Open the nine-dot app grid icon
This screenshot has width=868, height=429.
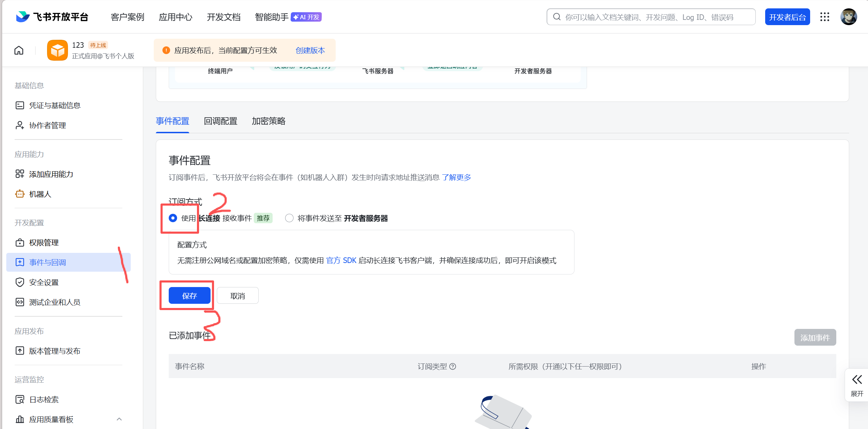pos(824,17)
